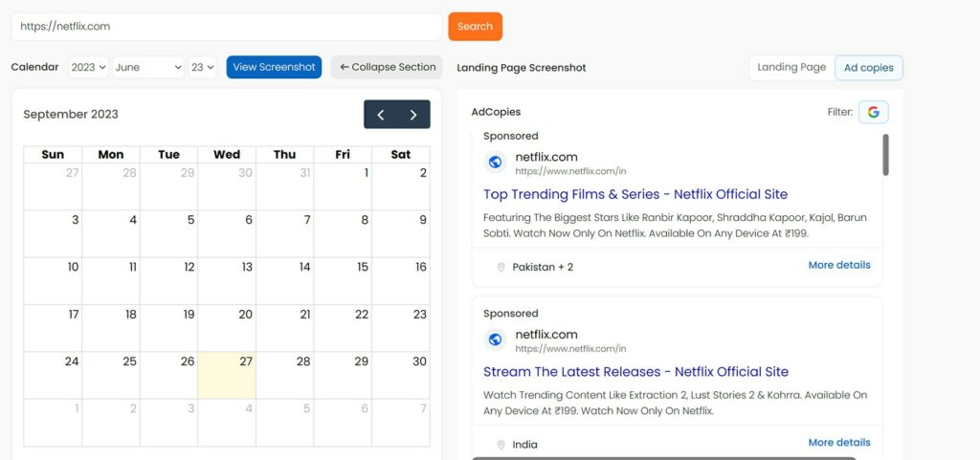Click the Landing Page Screenshot heading
This screenshot has width=980, height=460.
(x=522, y=67)
